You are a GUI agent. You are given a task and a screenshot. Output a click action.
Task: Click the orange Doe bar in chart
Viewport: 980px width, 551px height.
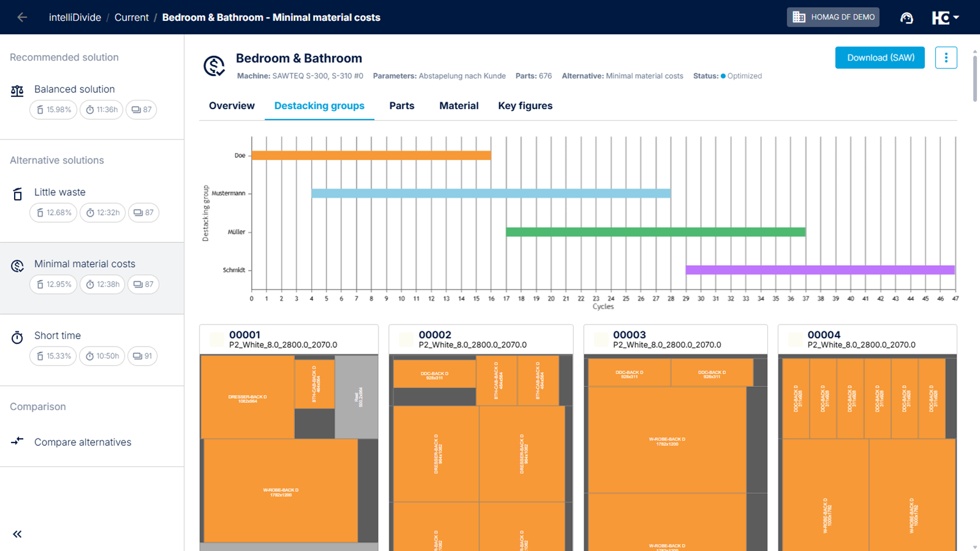pos(371,156)
